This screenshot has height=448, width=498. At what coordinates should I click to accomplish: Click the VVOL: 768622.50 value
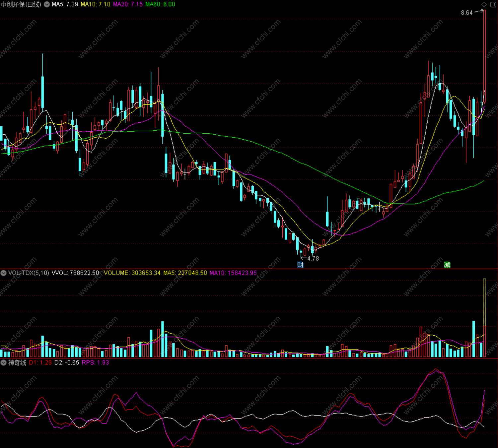click(x=75, y=273)
